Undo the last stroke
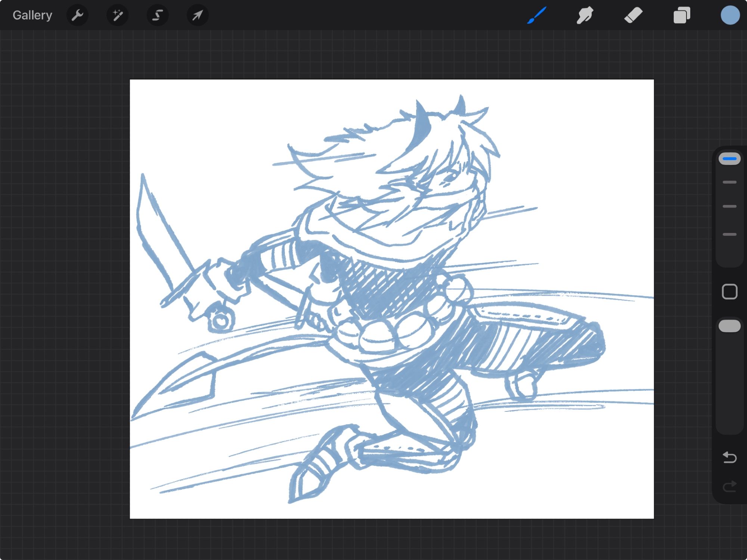 tap(729, 457)
